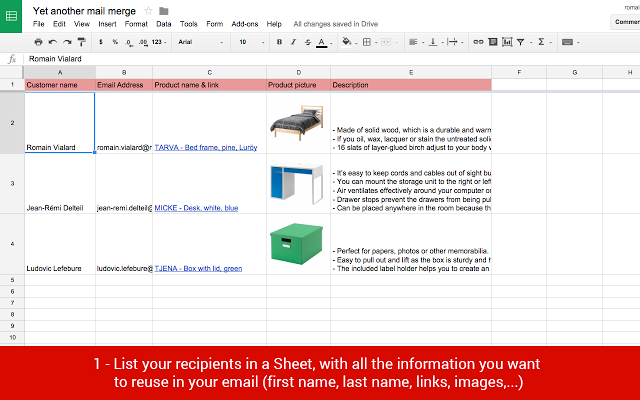Select the bed frame product picture
This screenshot has width=640, height=400.
297,122
